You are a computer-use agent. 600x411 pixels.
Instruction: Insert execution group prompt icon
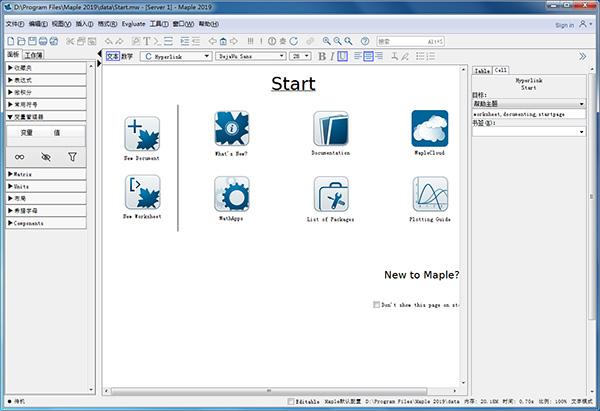(157, 41)
